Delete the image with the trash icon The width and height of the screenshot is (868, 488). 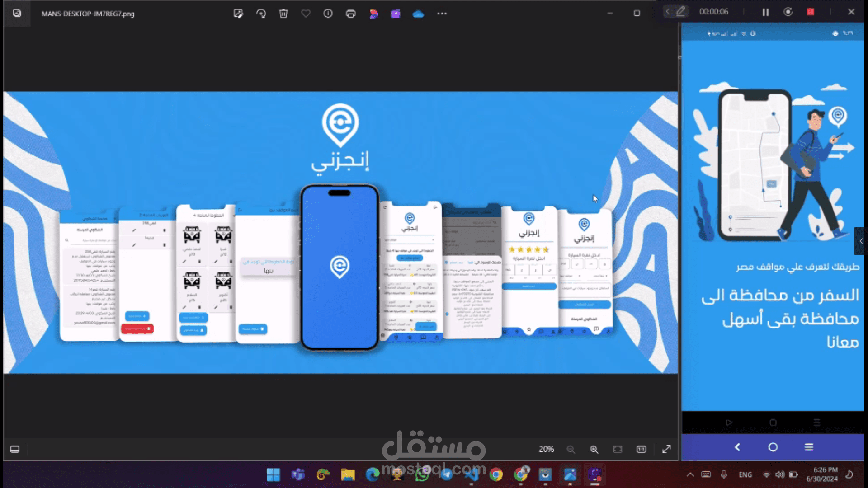pyautogui.click(x=283, y=14)
